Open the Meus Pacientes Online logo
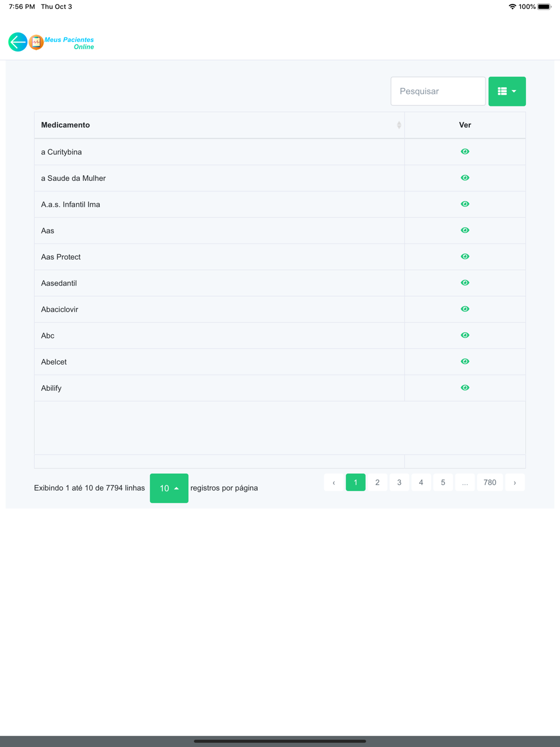Viewport: 560px width, 747px height. (x=62, y=43)
